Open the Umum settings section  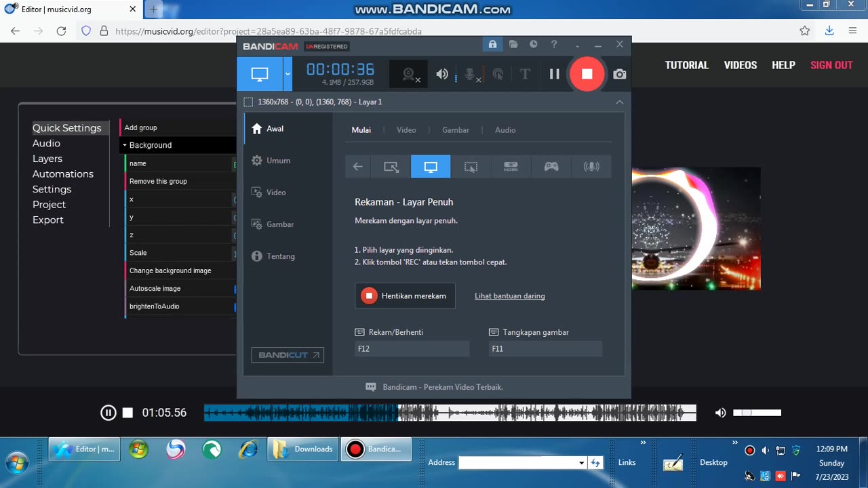[288, 161]
